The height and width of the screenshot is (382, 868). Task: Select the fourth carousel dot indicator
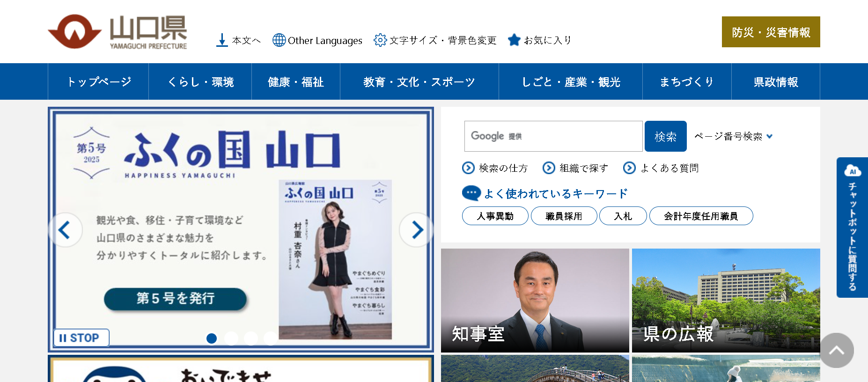point(271,338)
